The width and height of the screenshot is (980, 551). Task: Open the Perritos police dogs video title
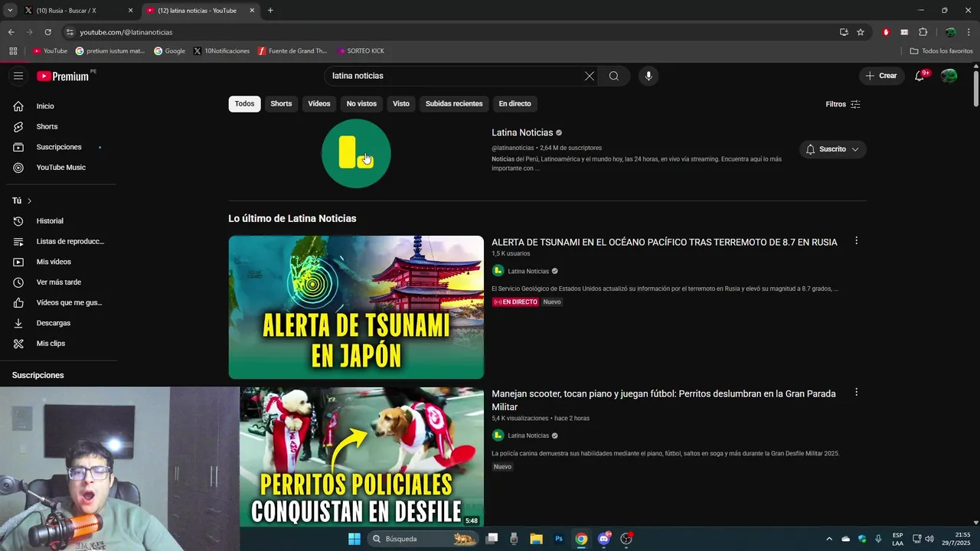[x=664, y=400]
